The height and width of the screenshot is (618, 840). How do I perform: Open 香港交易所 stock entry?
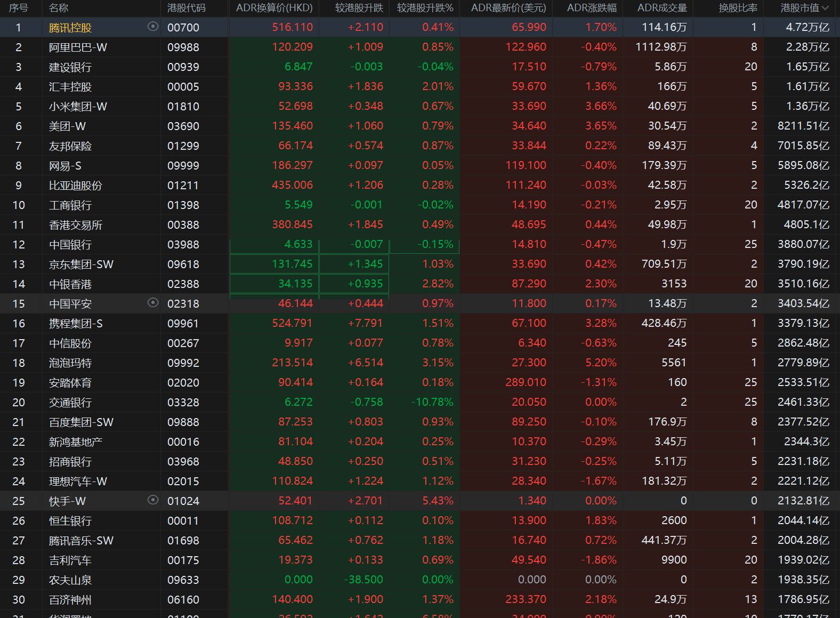point(76,224)
